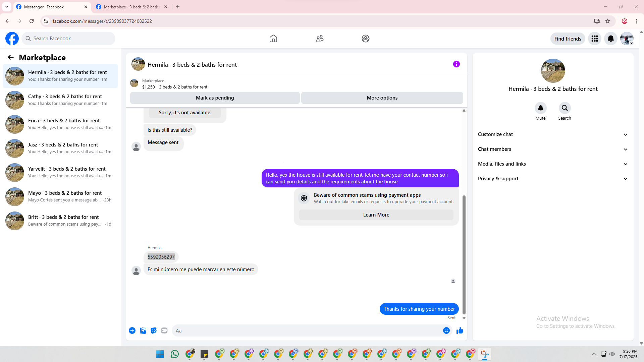
Task: Expand Chat members section
Action: 553,149
